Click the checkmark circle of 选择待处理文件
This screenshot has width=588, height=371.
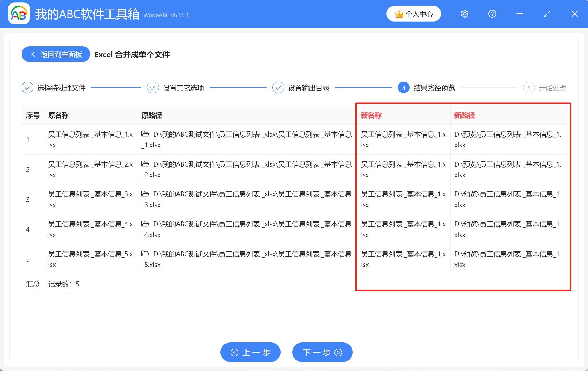pos(27,87)
